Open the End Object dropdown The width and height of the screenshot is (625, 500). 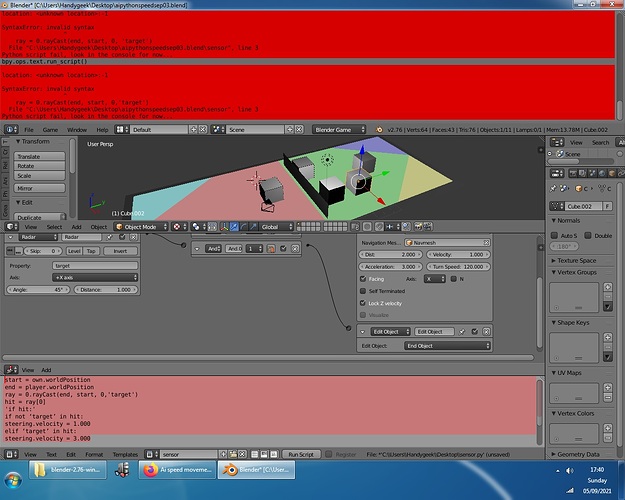click(x=447, y=346)
